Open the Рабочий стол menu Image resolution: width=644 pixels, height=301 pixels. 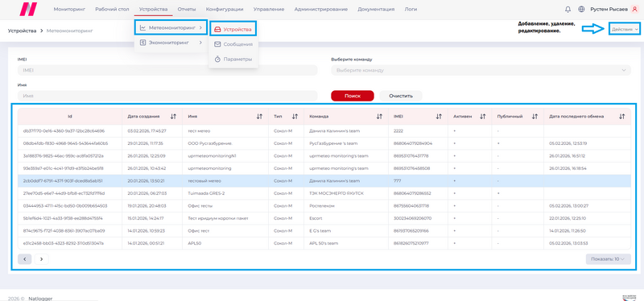pos(112,9)
